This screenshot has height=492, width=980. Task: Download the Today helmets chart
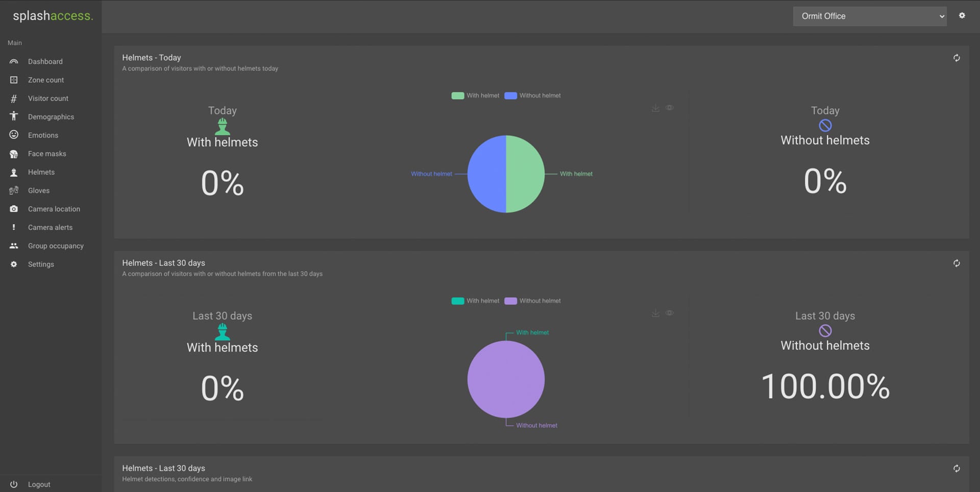(x=655, y=108)
